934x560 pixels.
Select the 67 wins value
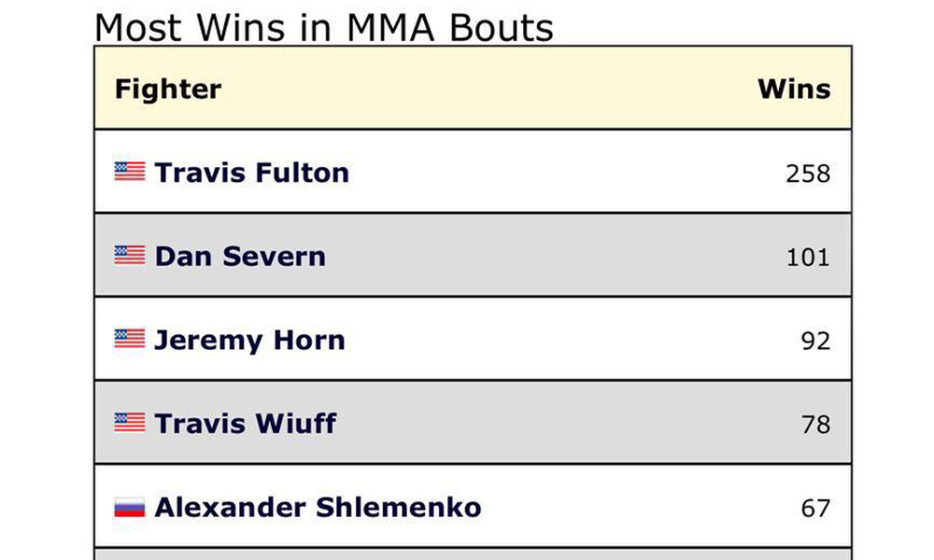coord(815,509)
